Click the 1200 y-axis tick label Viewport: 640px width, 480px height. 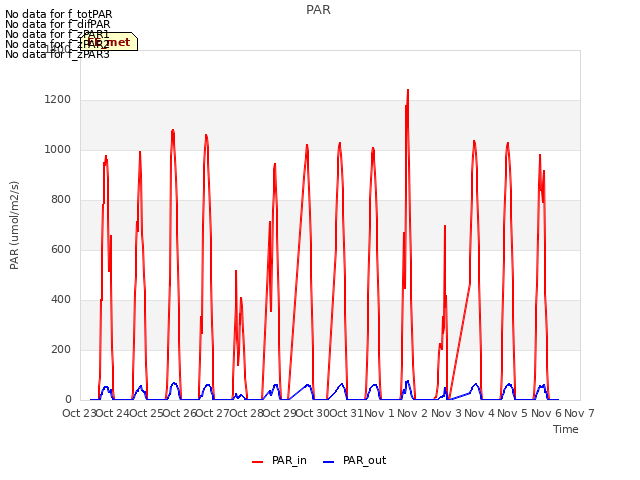pos(58,100)
